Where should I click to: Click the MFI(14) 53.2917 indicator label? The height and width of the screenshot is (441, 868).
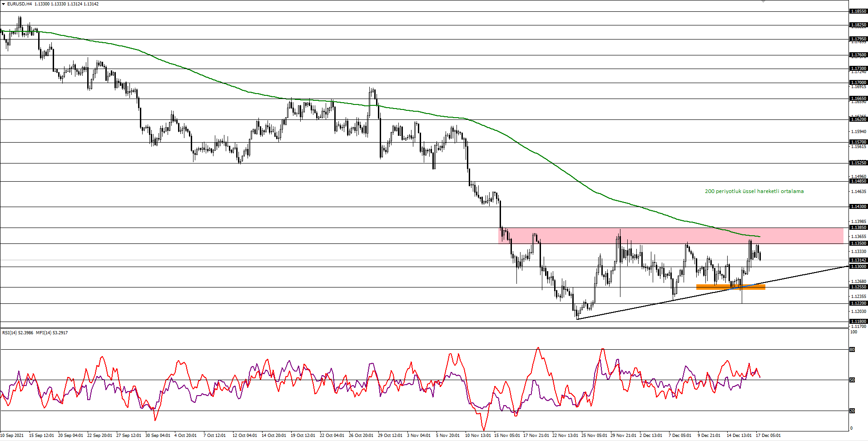52,333
